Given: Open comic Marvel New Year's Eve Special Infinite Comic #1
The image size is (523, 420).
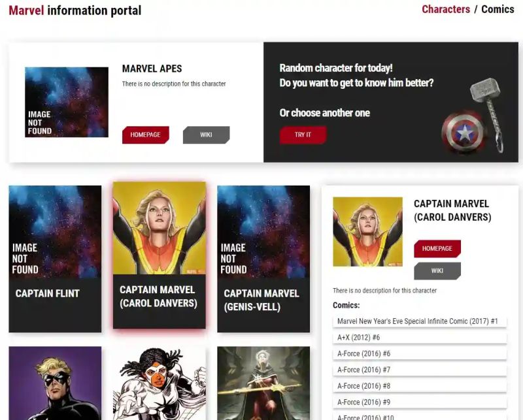Looking at the screenshot, I should 420,321.
